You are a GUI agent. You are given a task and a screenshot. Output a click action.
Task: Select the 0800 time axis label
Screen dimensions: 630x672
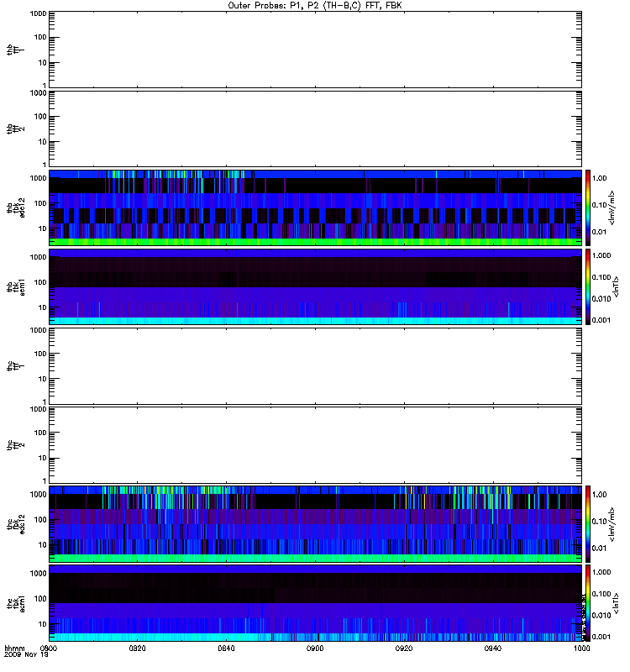click(49, 648)
